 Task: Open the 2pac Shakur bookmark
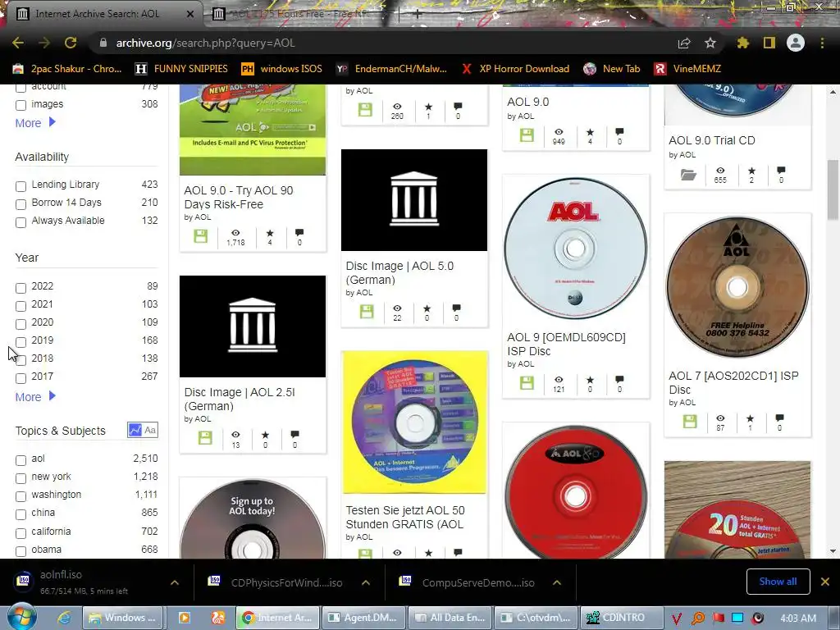67,69
